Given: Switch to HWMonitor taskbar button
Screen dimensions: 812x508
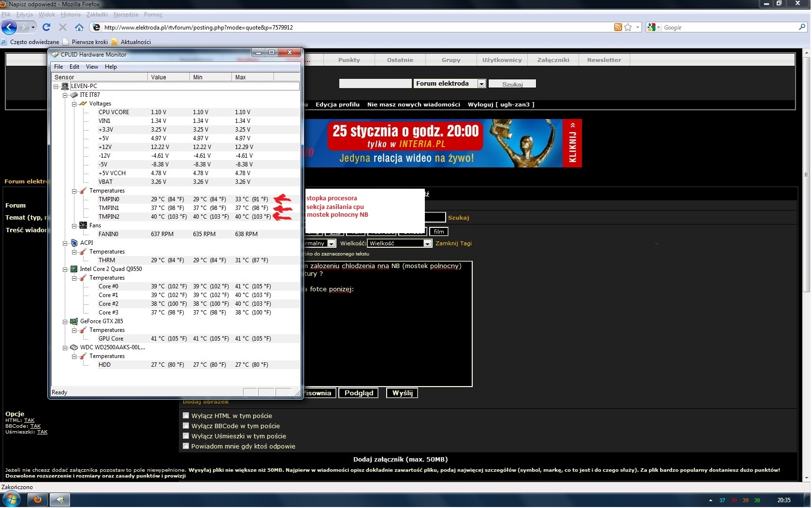Looking at the screenshot, I should tap(60, 500).
